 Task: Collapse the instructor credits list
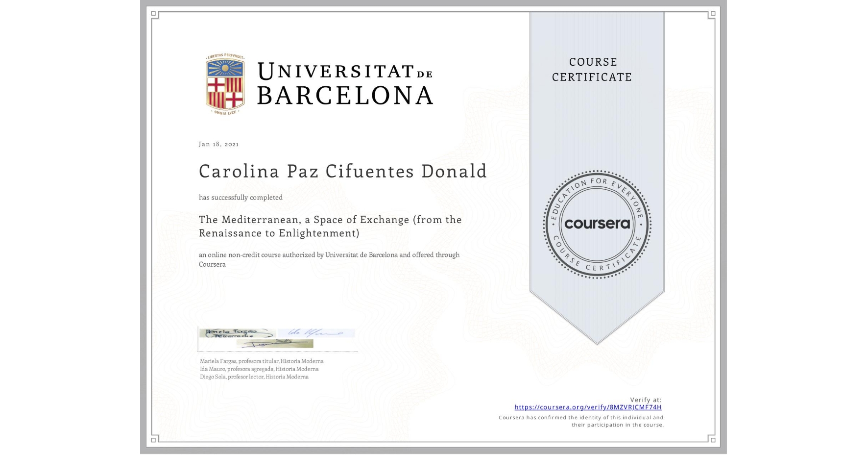point(261,369)
